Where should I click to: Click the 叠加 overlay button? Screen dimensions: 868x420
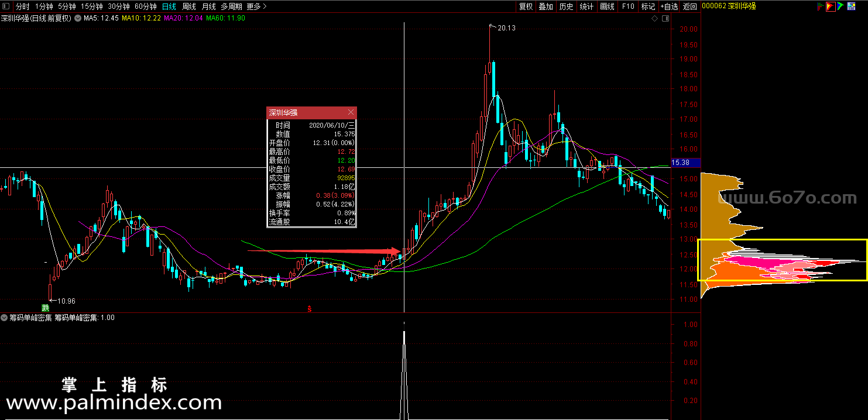tap(545, 6)
